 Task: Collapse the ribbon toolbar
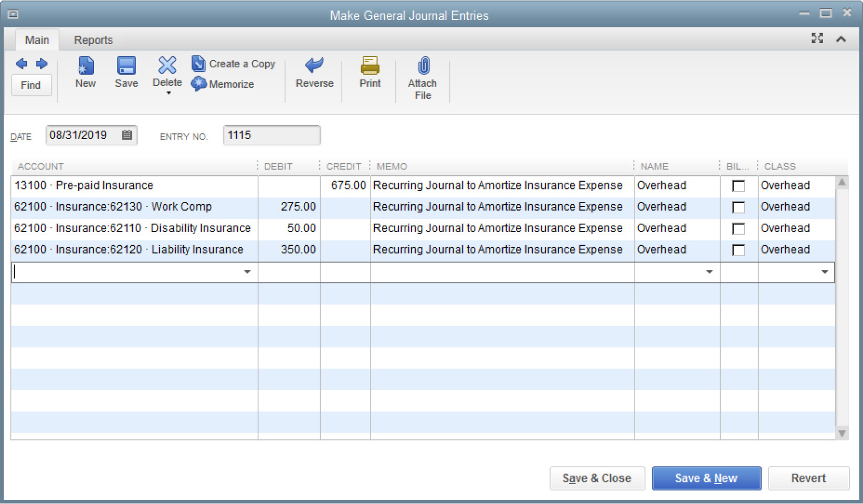tap(841, 39)
